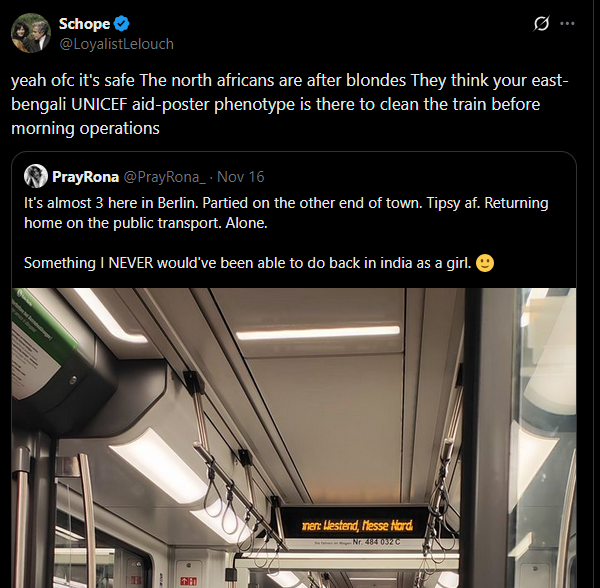Click the PrayRona display name
Image resolution: width=600 pixels, height=588 pixels.
84,176
